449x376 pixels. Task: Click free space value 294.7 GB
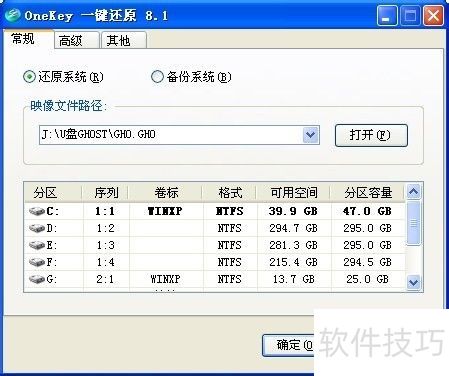click(293, 228)
